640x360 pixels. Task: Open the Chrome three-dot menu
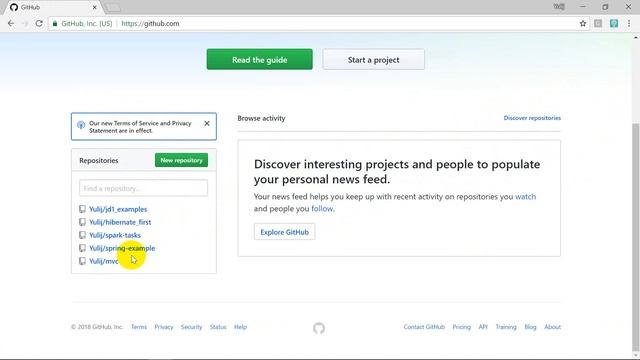(629, 24)
